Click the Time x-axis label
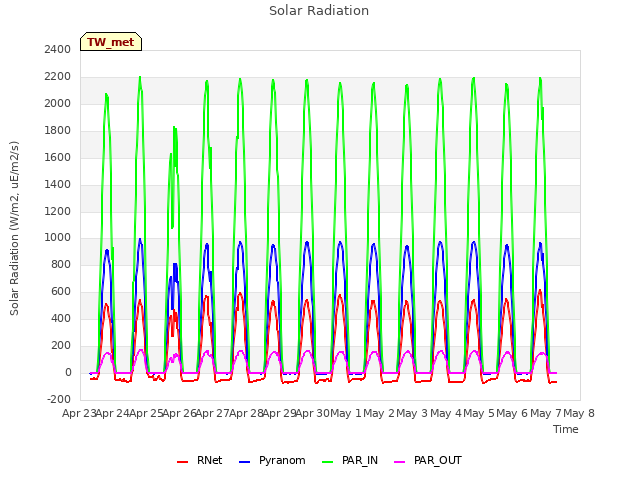This screenshot has height=480, width=640. (565, 429)
